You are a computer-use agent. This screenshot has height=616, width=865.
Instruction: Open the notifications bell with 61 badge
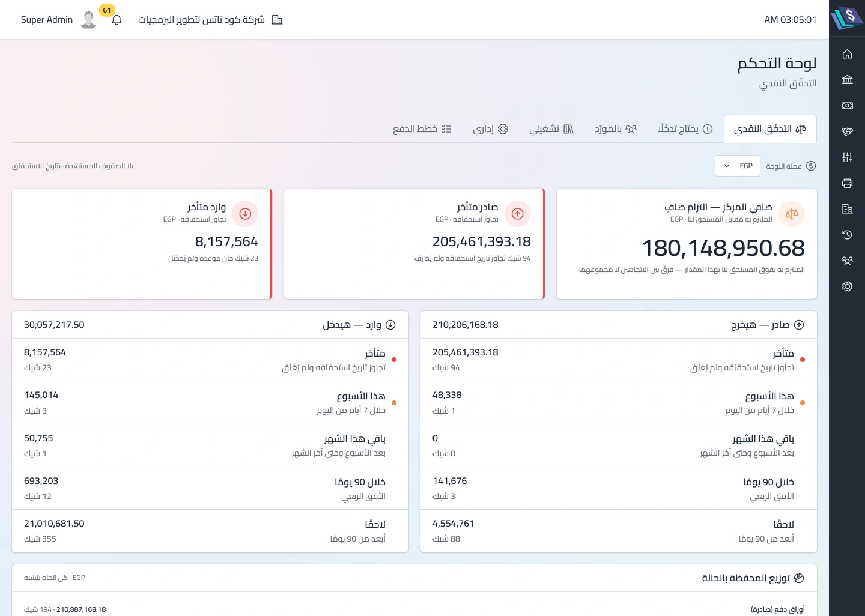[117, 20]
